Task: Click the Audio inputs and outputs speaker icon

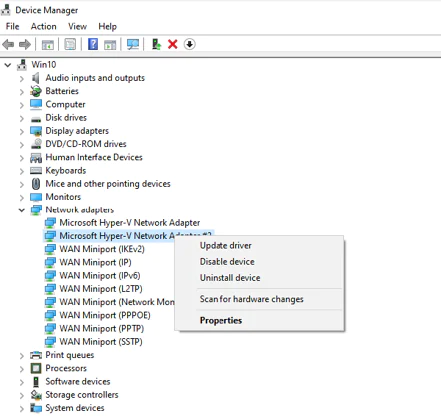Action: click(36, 78)
